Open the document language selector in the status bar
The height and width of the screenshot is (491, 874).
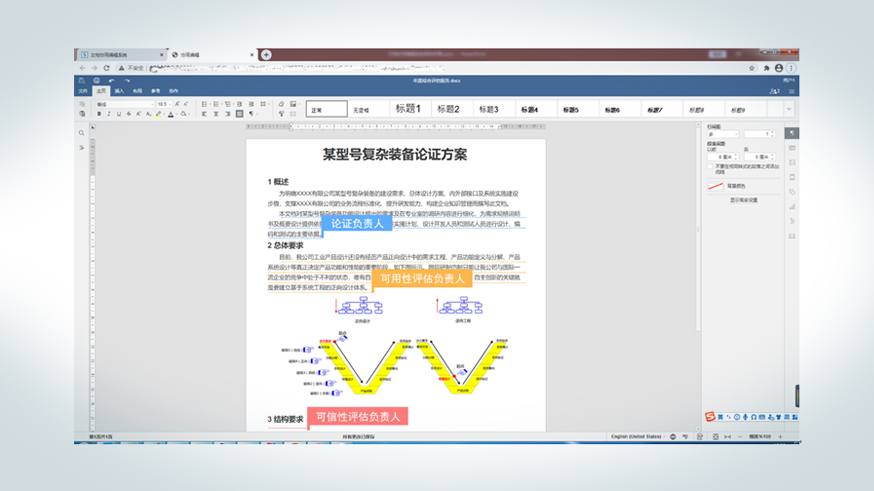point(637,437)
